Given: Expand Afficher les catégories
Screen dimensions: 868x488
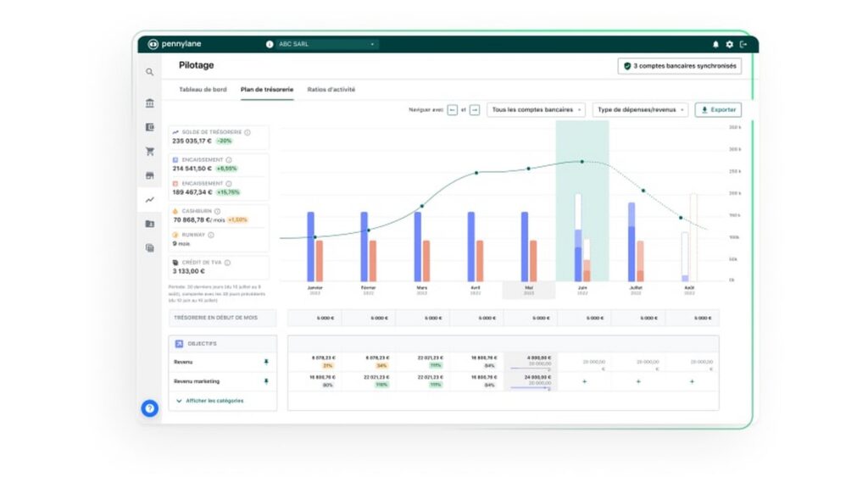Looking at the screenshot, I should pyautogui.click(x=209, y=401).
